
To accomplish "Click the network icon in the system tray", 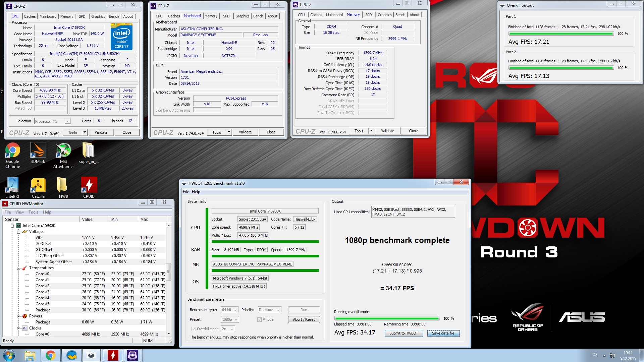I will (612, 356).
